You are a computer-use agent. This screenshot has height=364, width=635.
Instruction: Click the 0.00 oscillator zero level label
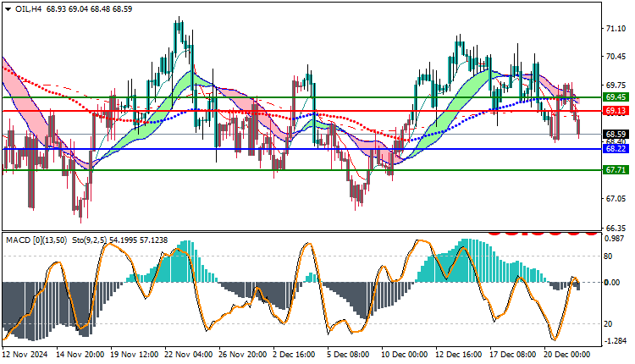point(612,282)
